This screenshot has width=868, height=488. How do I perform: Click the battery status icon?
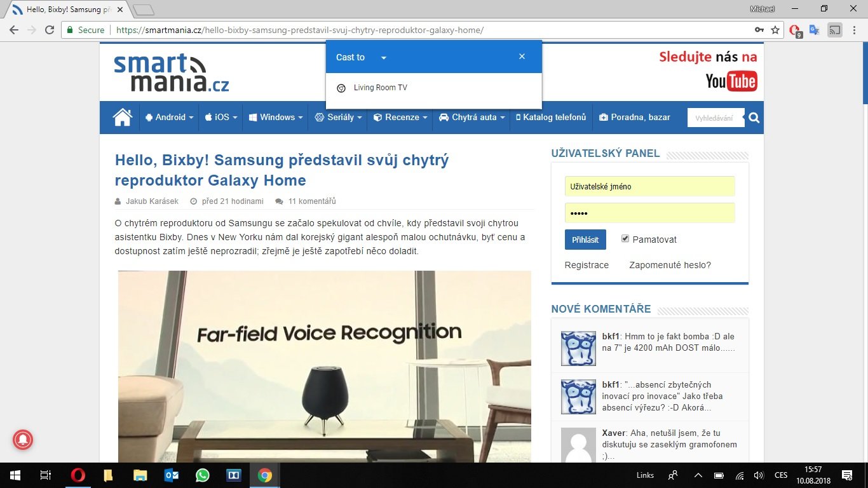[x=719, y=475]
